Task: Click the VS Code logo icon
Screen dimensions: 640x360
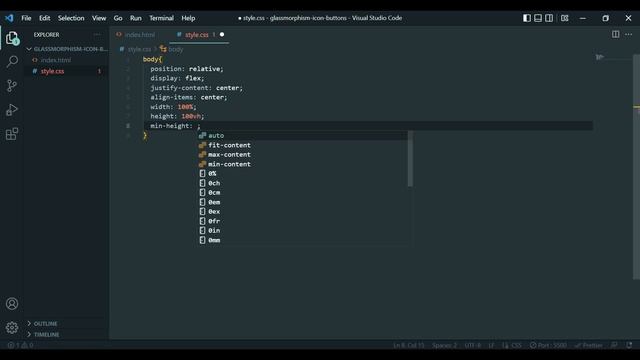Action: click(9, 18)
